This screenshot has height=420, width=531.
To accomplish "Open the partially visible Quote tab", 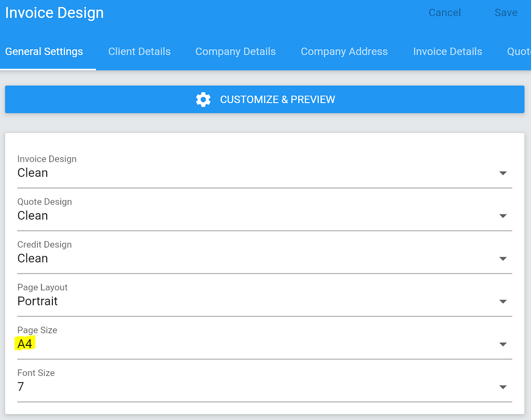I will [x=519, y=51].
